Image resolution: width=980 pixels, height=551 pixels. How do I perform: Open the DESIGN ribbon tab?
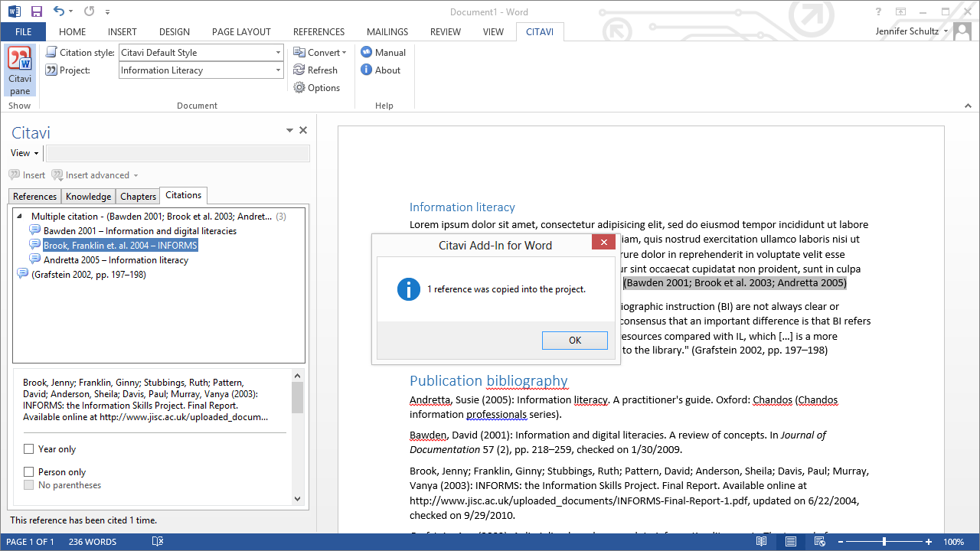(175, 31)
